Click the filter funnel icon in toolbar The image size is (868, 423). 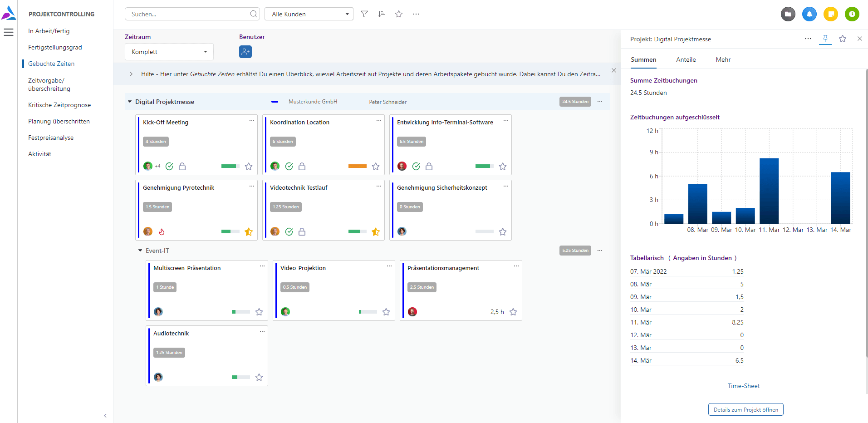point(364,14)
